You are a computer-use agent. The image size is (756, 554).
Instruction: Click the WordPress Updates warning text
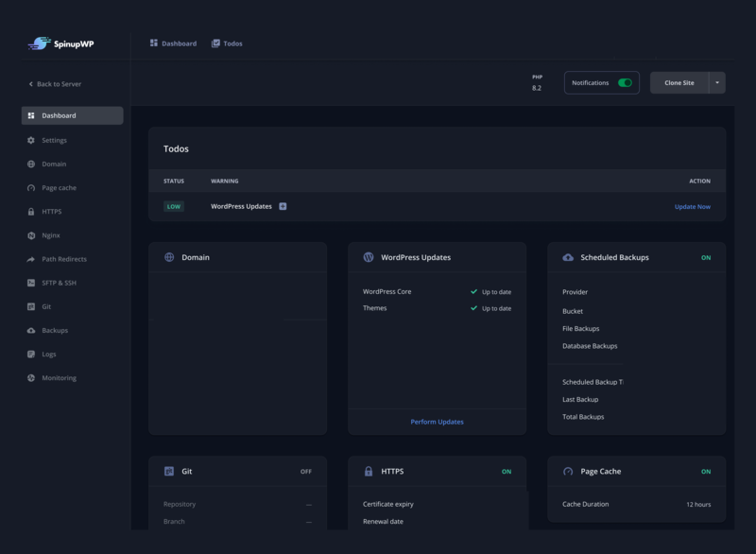coord(241,206)
